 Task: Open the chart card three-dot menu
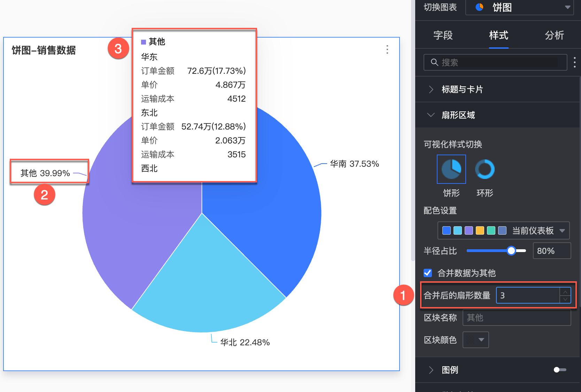tap(387, 49)
